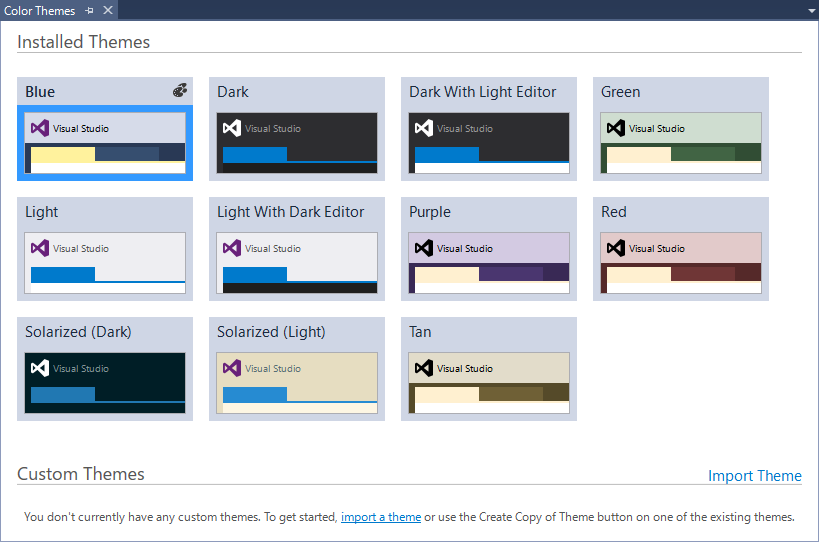The image size is (819, 542).
Task: Select the Light theme preview
Action: 105,263
